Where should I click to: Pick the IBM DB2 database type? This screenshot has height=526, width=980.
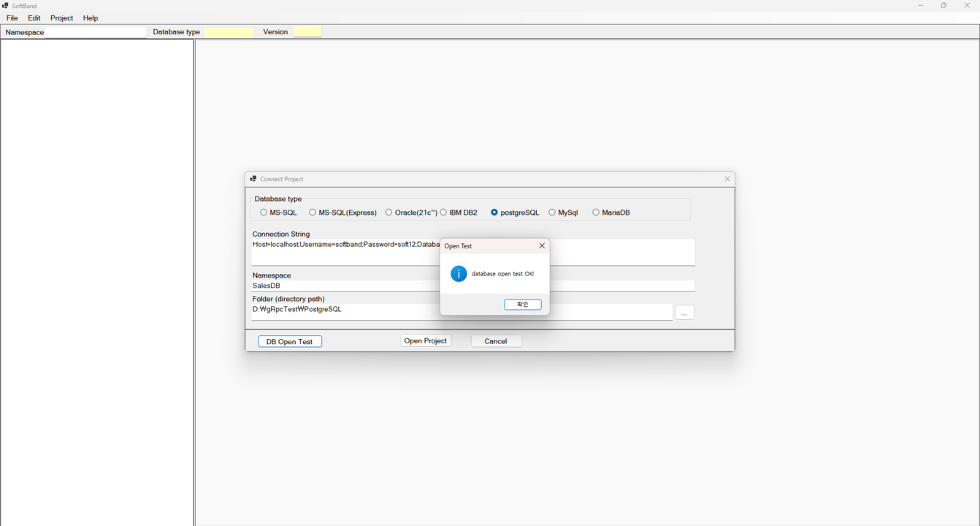tap(444, 213)
